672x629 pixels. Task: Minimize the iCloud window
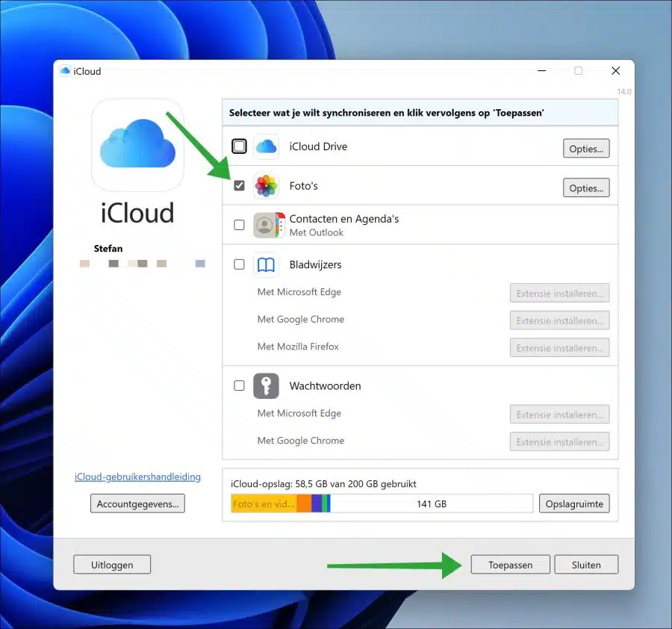coord(542,71)
